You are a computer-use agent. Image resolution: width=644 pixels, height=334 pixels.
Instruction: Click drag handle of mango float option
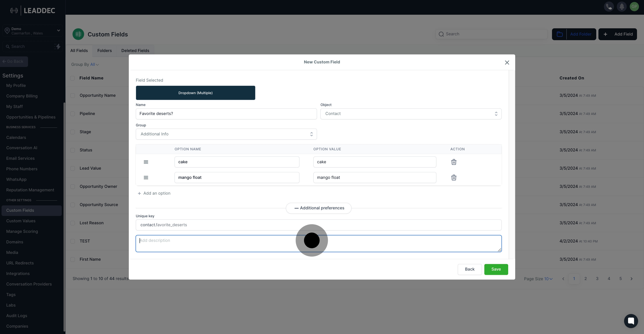[146, 178]
